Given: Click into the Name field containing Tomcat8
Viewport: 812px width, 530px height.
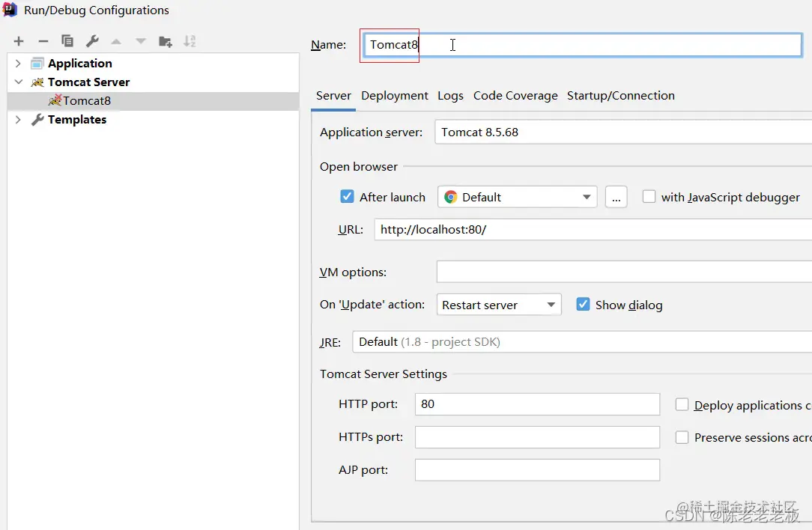Looking at the screenshot, I should point(583,45).
